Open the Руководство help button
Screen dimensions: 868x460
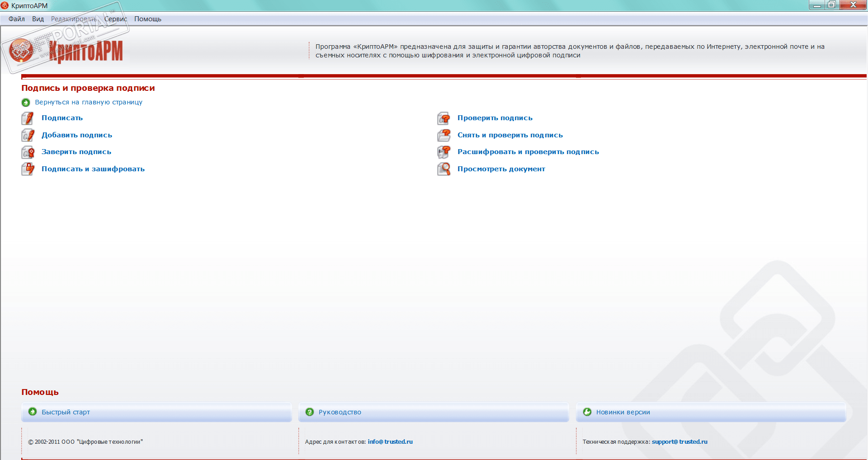(434, 412)
